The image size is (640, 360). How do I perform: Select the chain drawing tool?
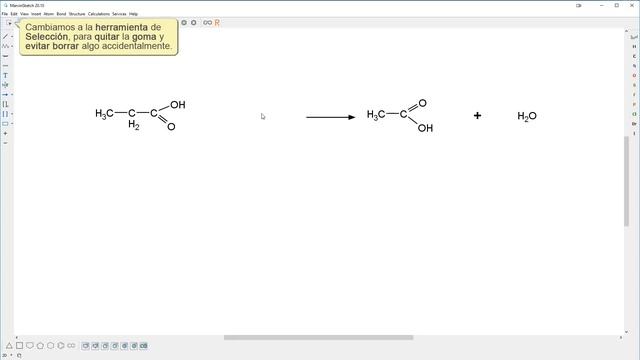pyautogui.click(x=5, y=46)
